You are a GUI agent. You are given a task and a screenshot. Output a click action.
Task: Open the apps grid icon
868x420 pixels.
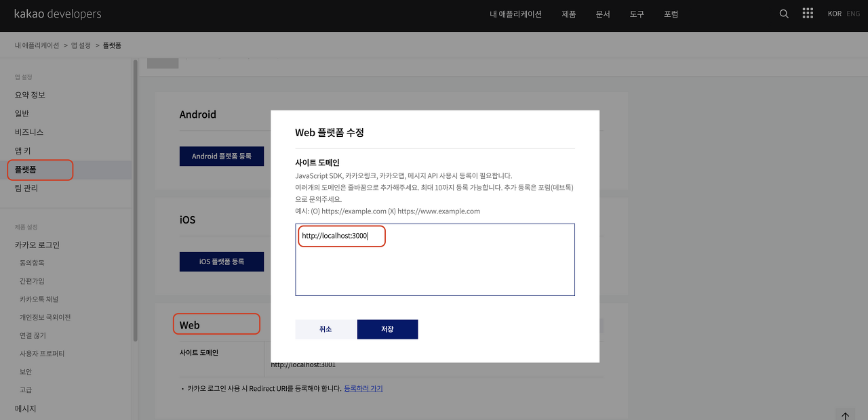click(808, 14)
